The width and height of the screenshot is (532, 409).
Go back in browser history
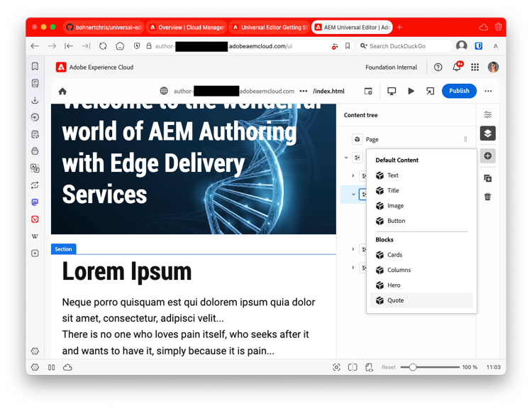(x=35, y=46)
